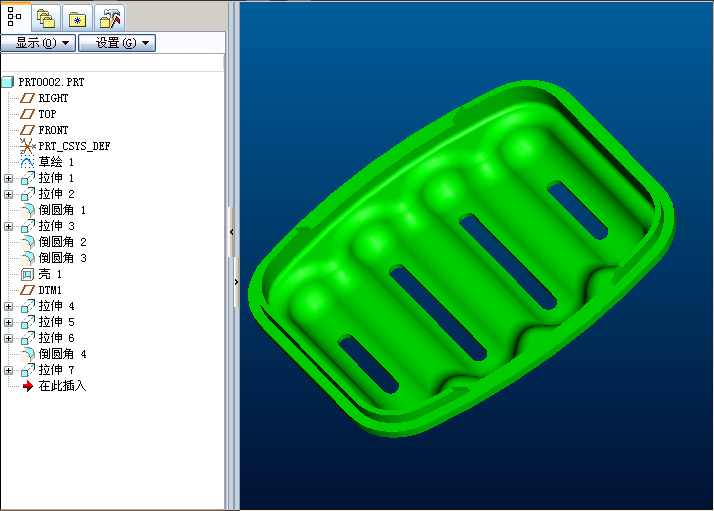The height and width of the screenshot is (511, 714).
Task: Select the 在此插入 label
Action: pos(62,386)
